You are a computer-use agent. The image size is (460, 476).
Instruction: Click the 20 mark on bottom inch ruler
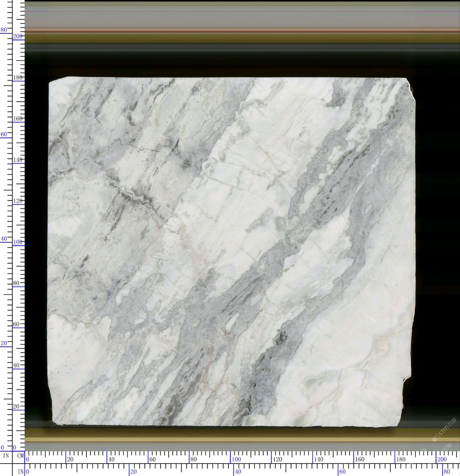click(133, 471)
